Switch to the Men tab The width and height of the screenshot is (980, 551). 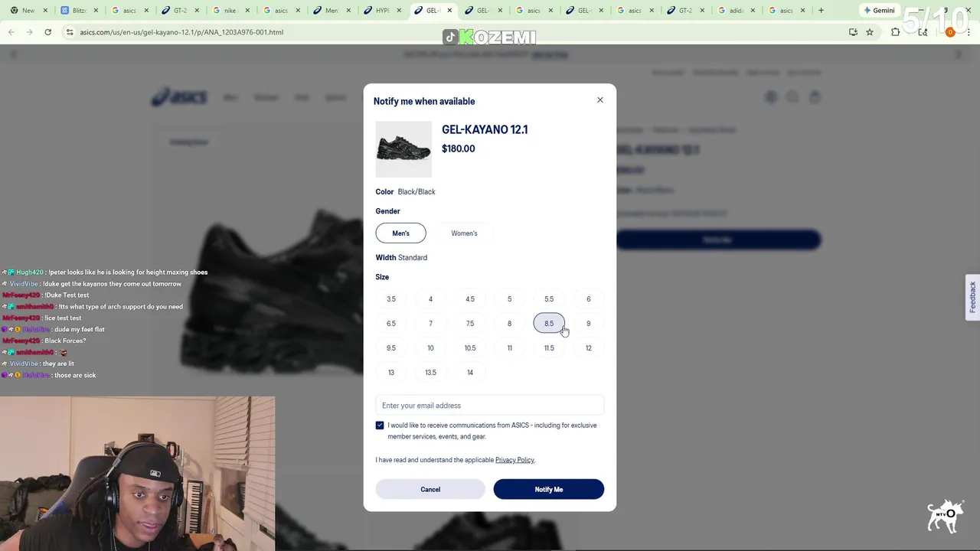click(330, 11)
